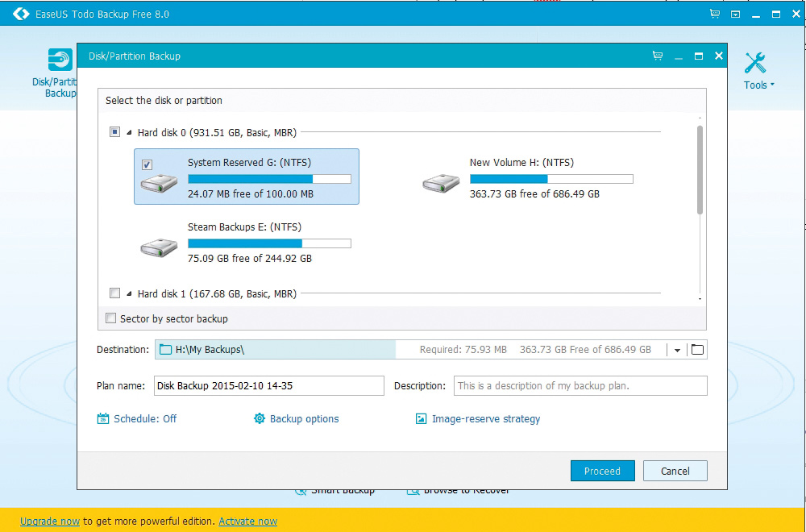The height and width of the screenshot is (532, 806).
Task: Collapse the Hard disk 0 tree
Action: [x=129, y=133]
